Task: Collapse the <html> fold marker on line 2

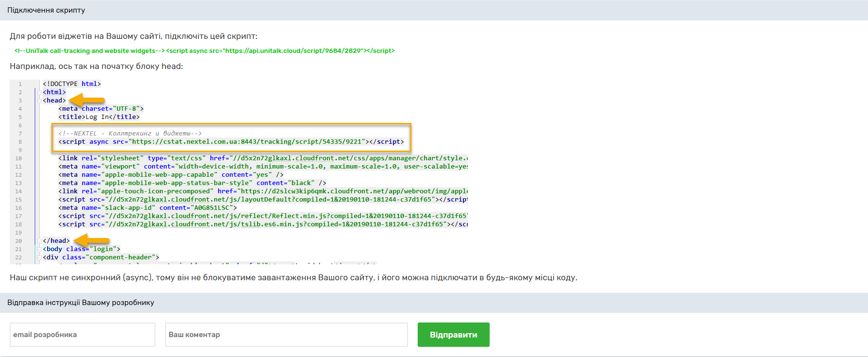Action: pos(39,92)
